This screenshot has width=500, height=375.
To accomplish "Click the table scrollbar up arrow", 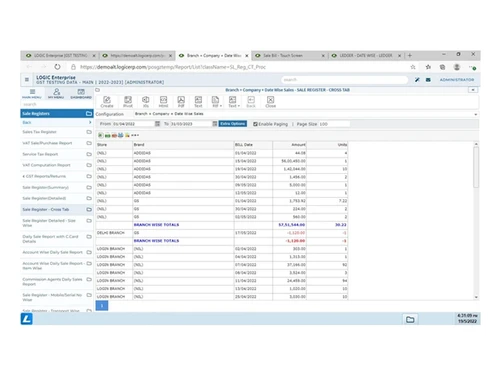I will tap(476, 144).
